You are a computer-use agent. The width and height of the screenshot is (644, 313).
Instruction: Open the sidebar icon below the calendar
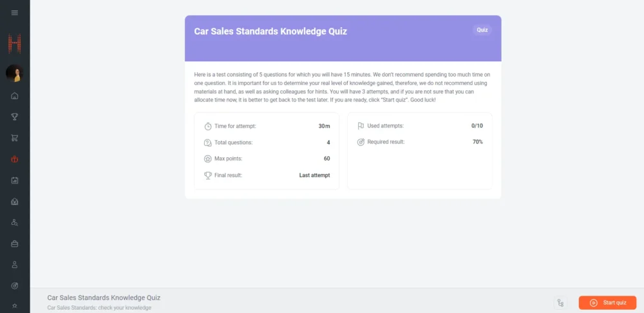(15, 202)
